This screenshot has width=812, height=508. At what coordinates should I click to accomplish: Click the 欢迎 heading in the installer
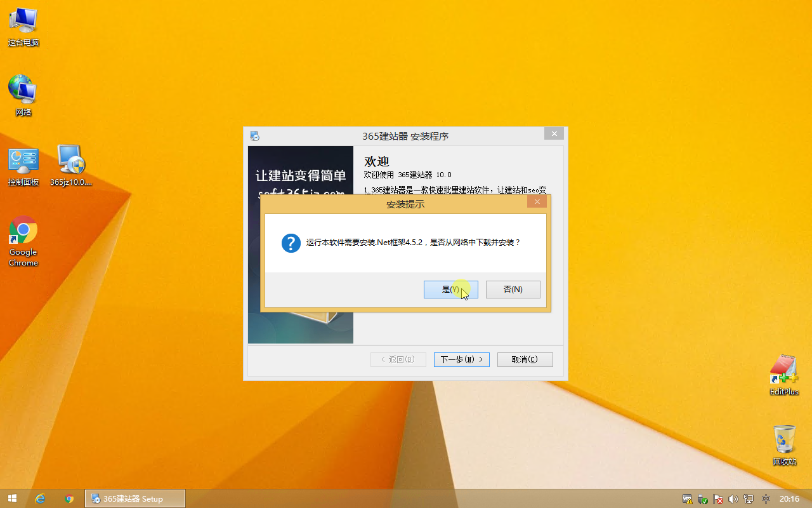376,161
